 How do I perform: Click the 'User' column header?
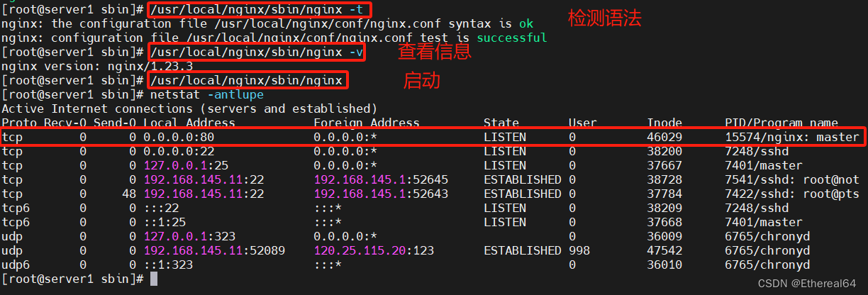(x=583, y=123)
